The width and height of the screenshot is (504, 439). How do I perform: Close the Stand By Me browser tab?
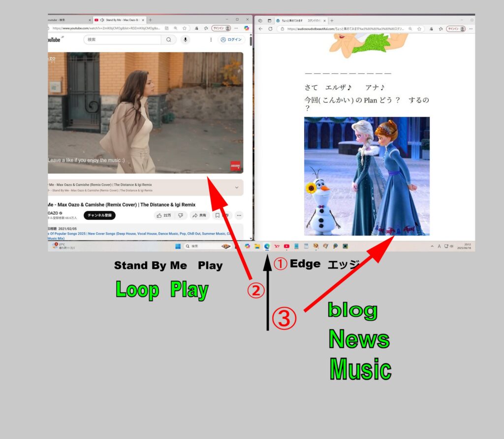143,20
